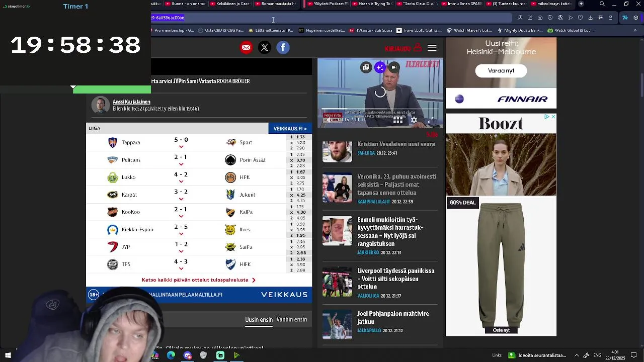Skip to the next video

pyautogui.click(x=394, y=67)
